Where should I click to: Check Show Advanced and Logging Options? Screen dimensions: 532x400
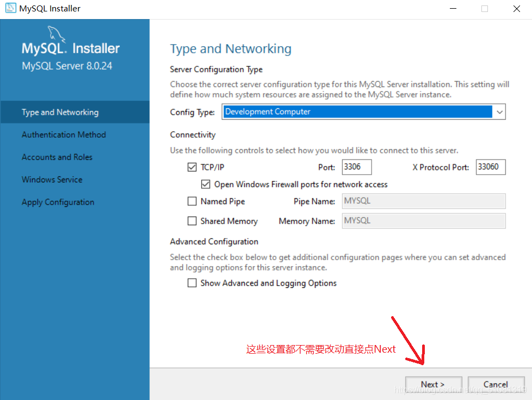192,283
